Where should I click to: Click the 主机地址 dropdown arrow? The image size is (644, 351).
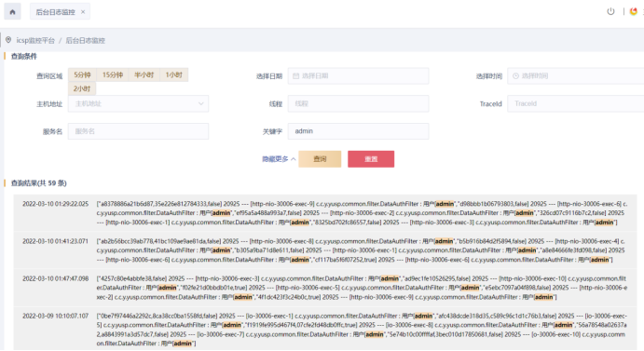(x=200, y=103)
